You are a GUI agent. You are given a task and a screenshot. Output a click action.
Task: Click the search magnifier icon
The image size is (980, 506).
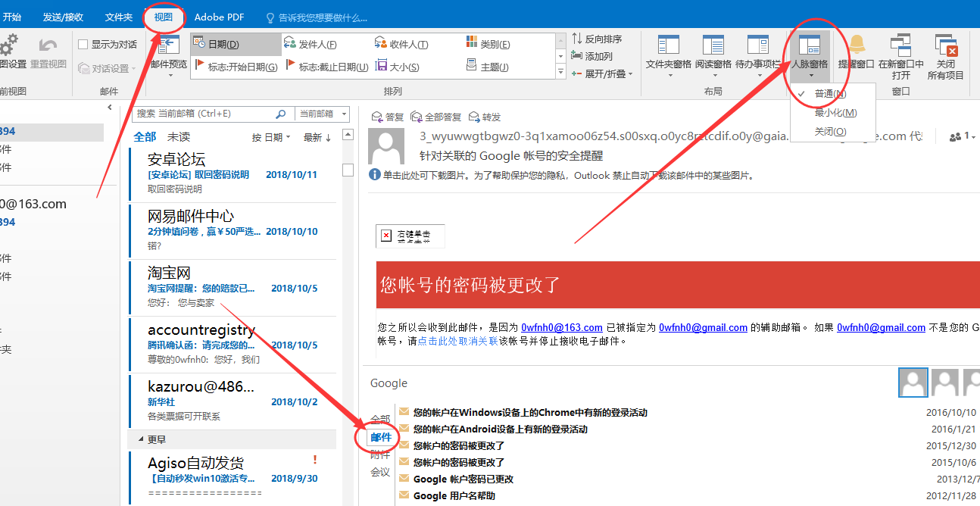click(280, 114)
